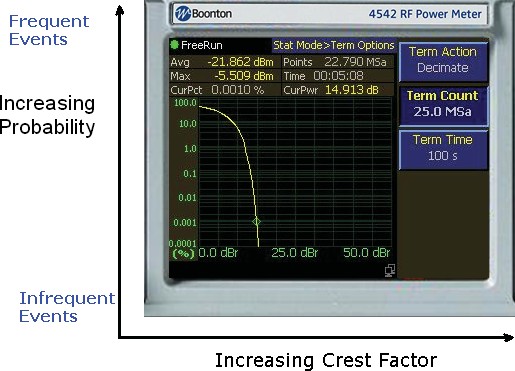Click the 4542 RF Power Meter title
The width and height of the screenshot is (515, 371).
425,14
